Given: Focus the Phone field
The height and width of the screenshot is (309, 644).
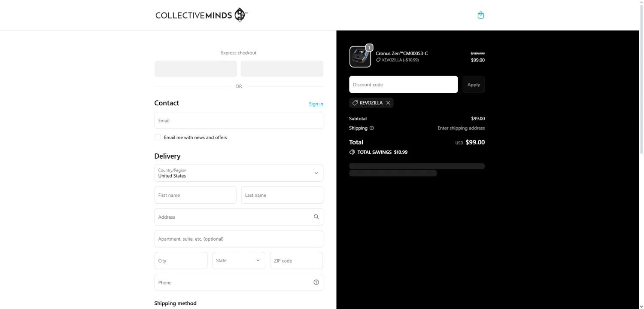Looking at the screenshot, I should coord(239,282).
